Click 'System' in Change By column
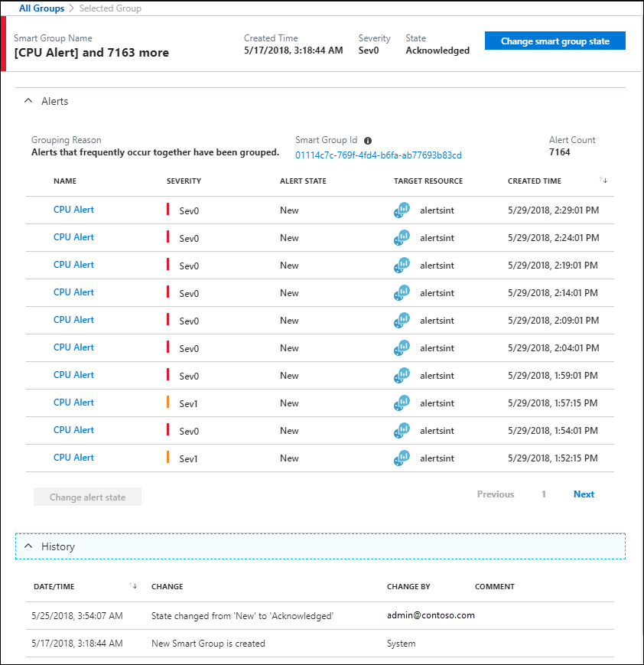Screen dimensions: 644x665 (401, 644)
